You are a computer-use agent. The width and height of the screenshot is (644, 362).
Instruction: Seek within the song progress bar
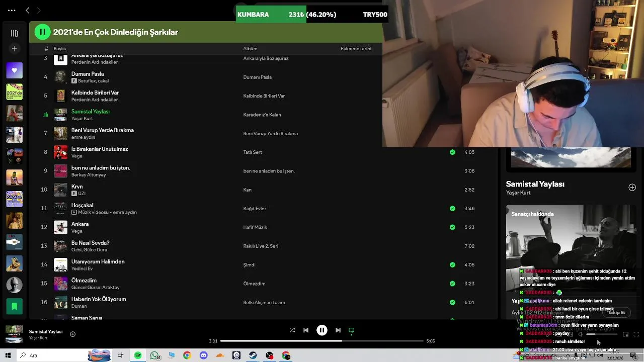point(322,341)
